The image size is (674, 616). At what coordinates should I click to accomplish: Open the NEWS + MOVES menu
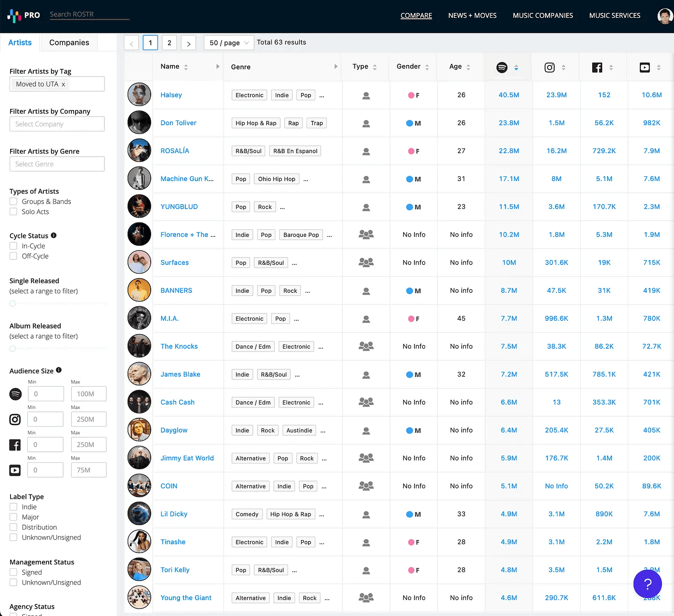pos(472,15)
